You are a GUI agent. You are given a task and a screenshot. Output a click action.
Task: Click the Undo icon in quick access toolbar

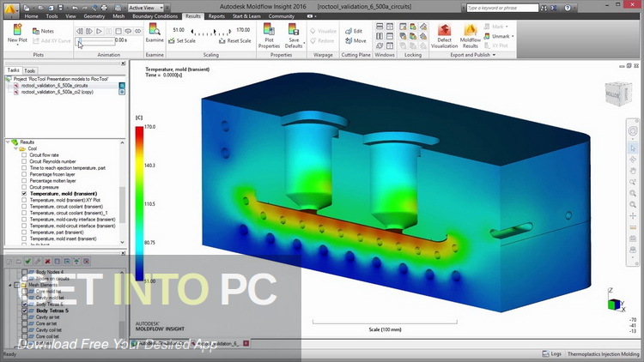(x=75, y=8)
